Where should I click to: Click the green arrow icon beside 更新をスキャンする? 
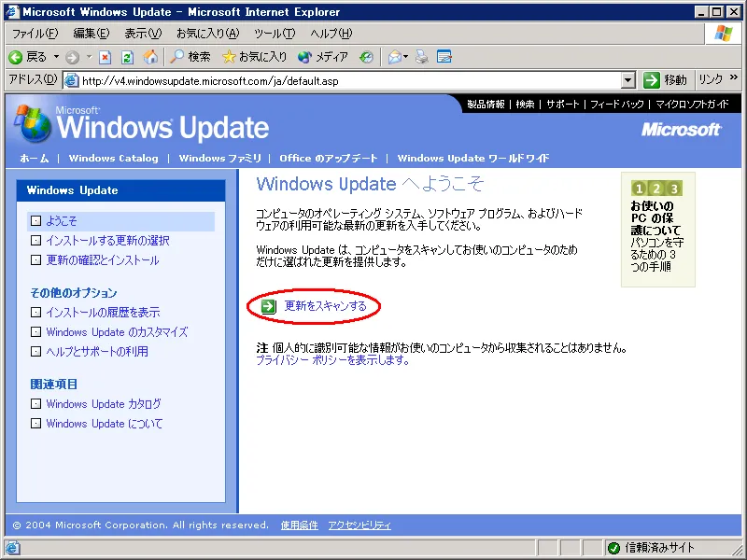pos(268,306)
